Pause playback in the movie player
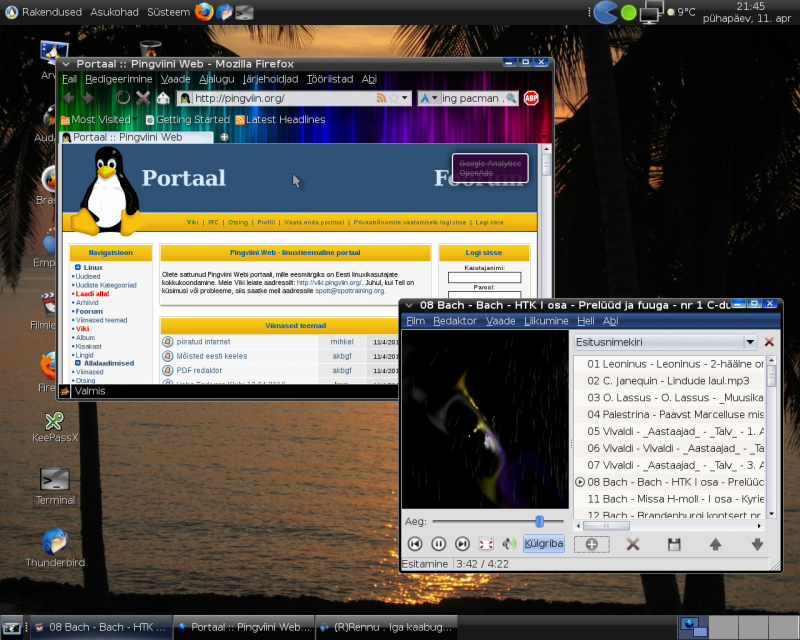 [x=438, y=544]
